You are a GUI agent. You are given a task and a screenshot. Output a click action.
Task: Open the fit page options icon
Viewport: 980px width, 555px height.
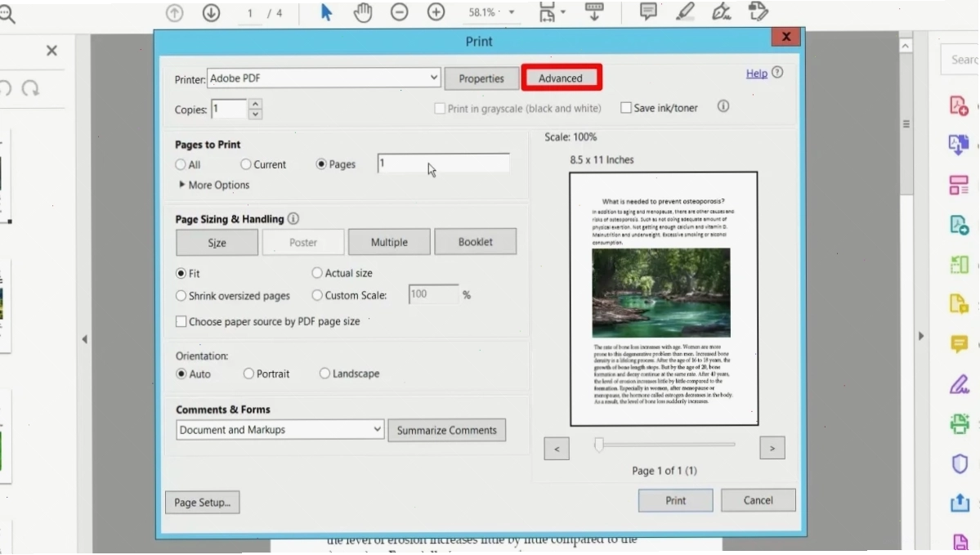coord(548,12)
